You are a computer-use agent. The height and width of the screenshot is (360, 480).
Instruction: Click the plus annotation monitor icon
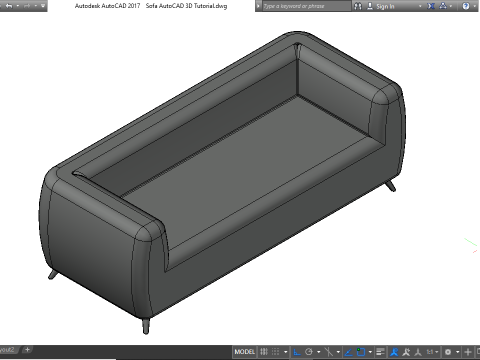point(468,352)
